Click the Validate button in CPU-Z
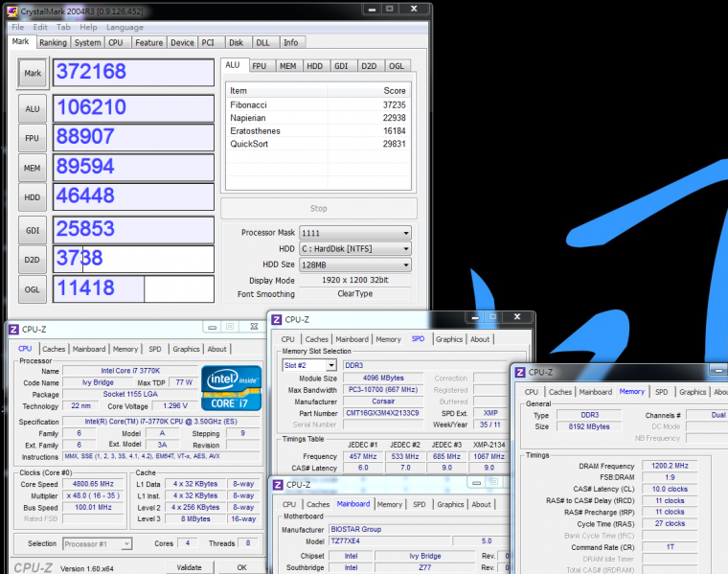This screenshot has width=728, height=574. 190,567
